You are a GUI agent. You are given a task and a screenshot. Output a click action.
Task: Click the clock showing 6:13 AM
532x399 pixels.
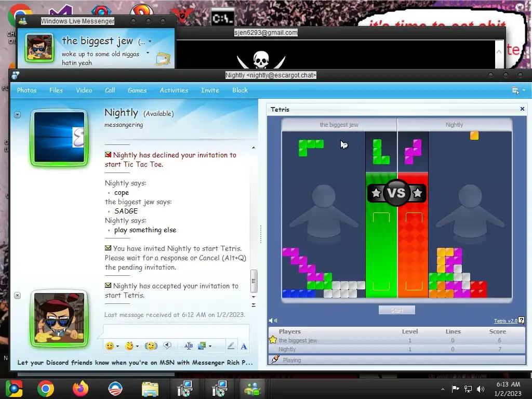click(508, 384)
